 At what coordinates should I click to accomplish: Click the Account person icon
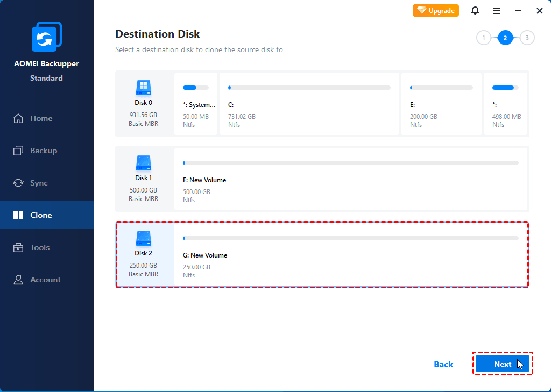[18, 280]
